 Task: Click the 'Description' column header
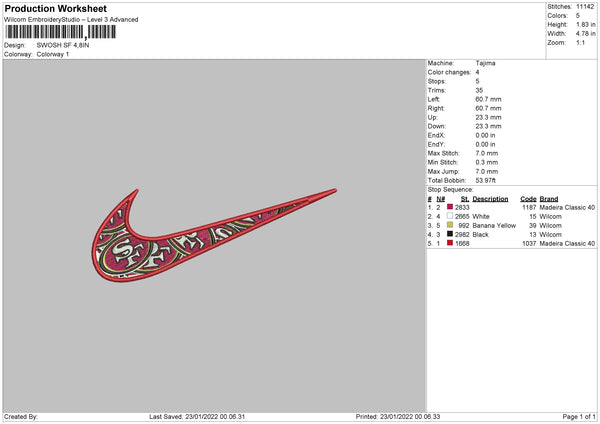[490, 199]
